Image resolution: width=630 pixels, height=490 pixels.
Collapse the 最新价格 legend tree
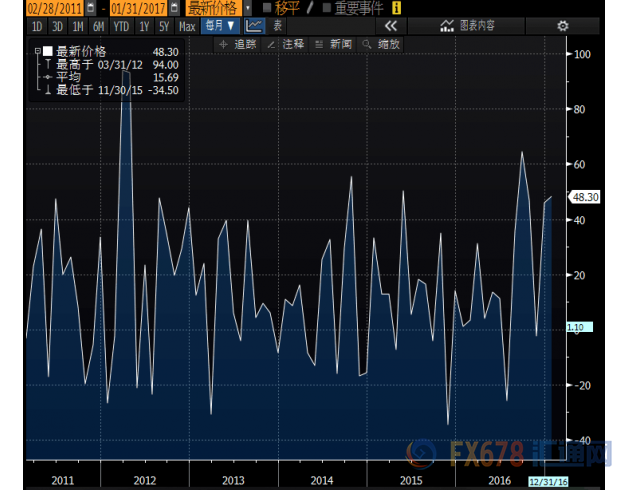[37, 50]
